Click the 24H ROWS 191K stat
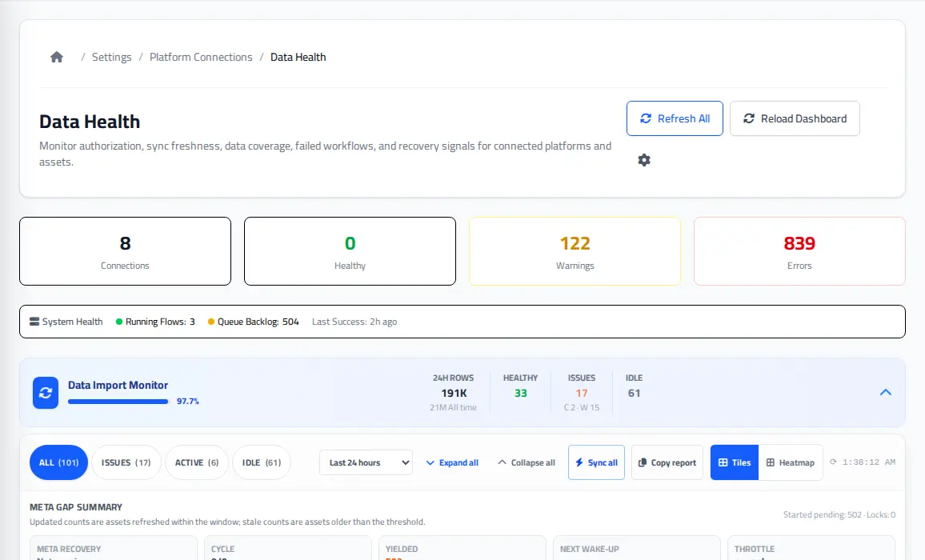 click(x=453, y=392)
